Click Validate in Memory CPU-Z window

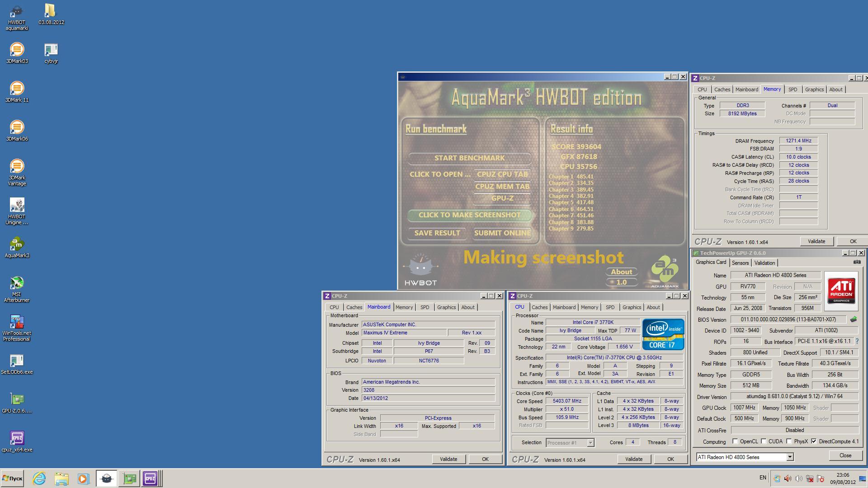[816, 241]
